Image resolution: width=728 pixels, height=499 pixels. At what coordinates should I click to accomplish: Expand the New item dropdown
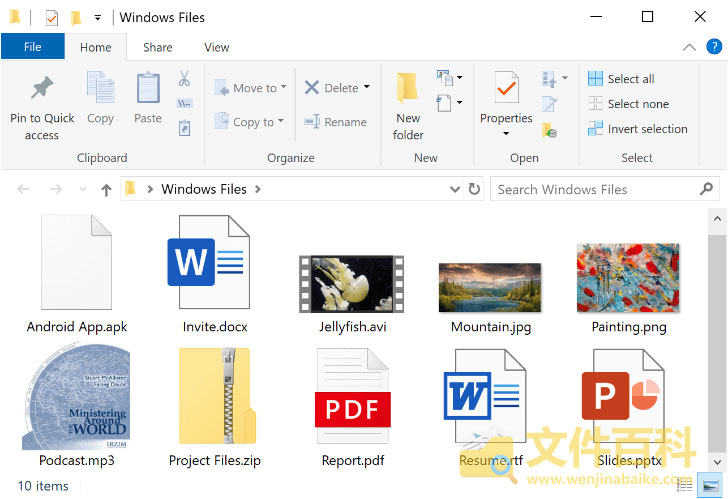[460, 78]
